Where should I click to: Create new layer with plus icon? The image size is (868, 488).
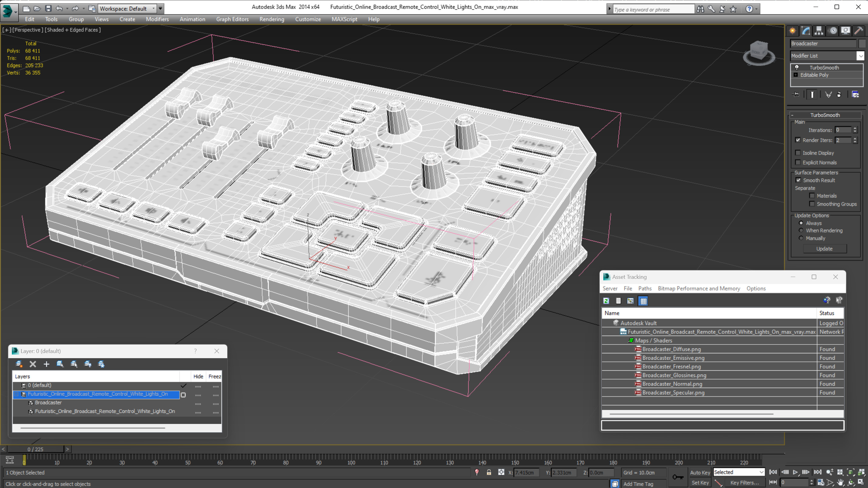click(47, 364)
